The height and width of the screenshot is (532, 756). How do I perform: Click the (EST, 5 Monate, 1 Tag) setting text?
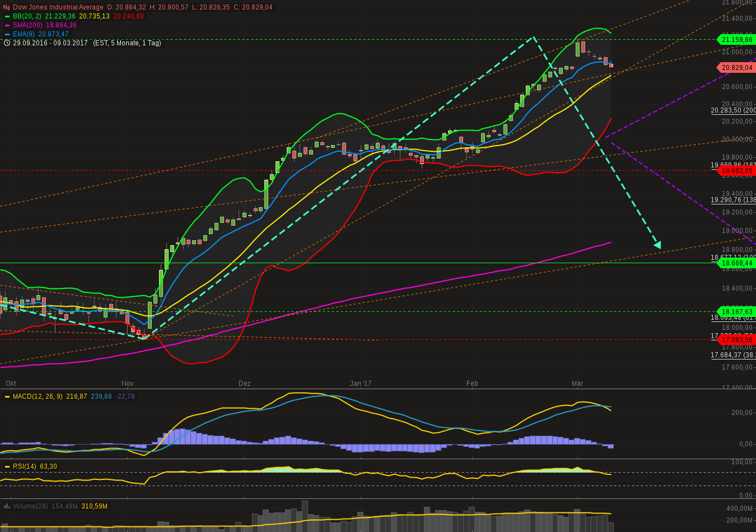point(127,43)
